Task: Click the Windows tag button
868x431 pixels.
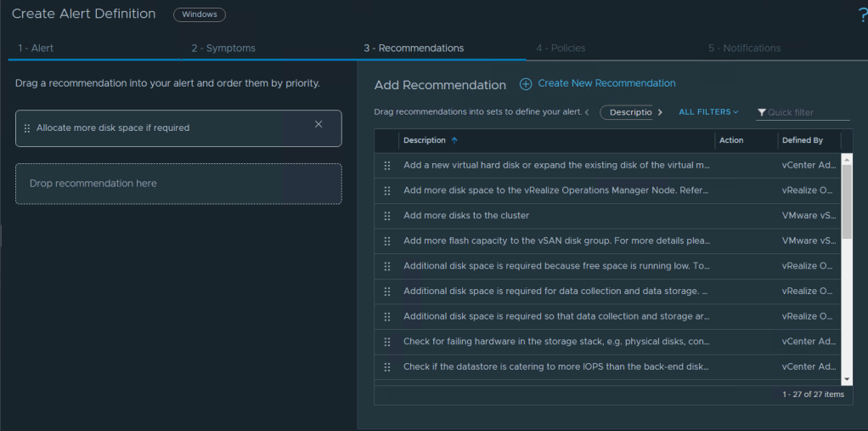Action: pyautogui.click(x=200, y=14)
